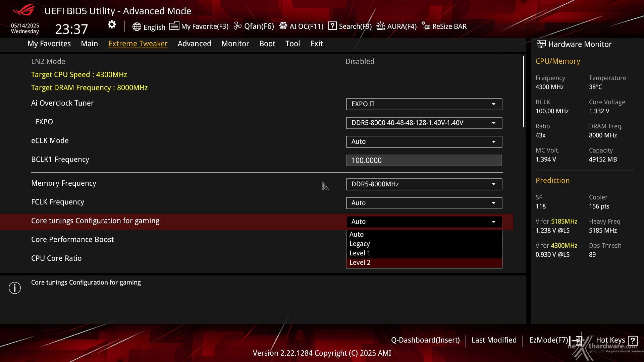The height and width of the screenshot is (362, 644).
Task: Click the settings list scrollbar
Action: [x=523, y=92]
